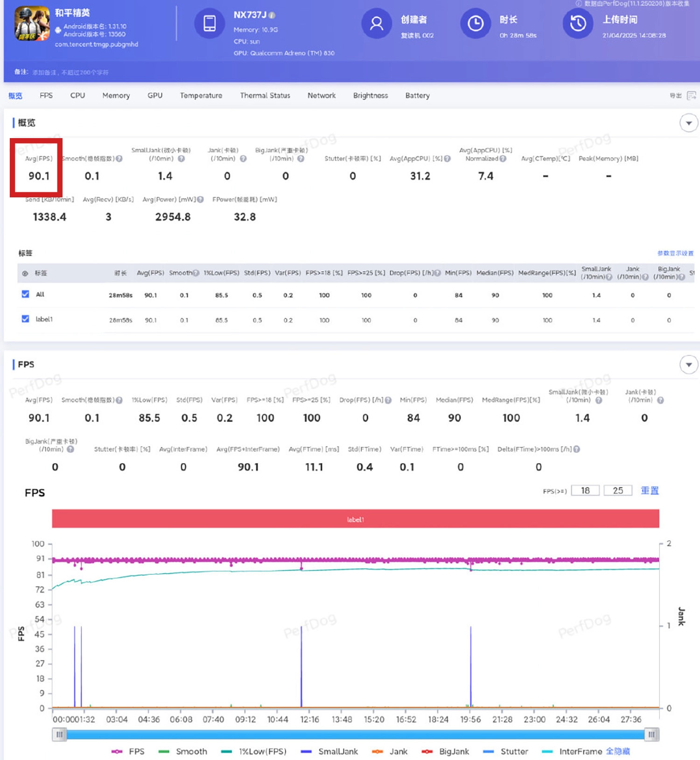Open the Network tab
This screenshot has height=760, width=700.
322,95
